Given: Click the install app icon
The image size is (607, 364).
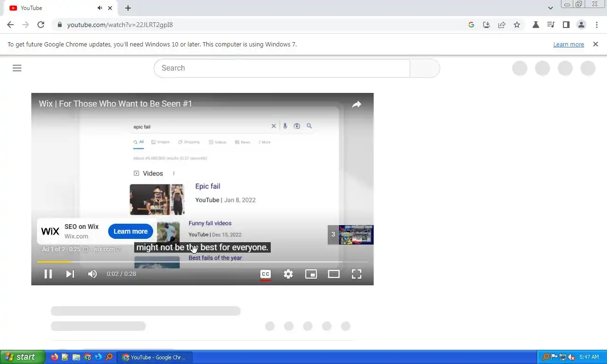Looking at the screenshot, I should pyautogui.click(x=487, y=25).
